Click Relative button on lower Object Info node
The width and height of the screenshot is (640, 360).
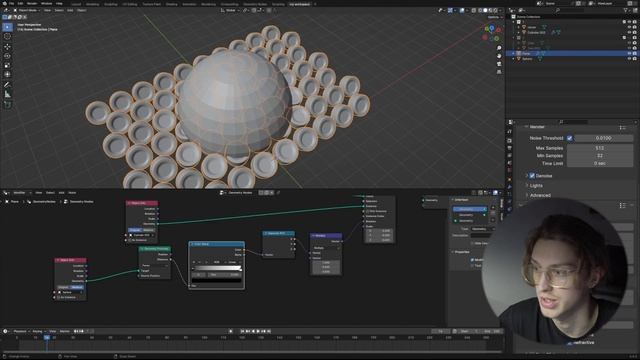pos(77,287)
